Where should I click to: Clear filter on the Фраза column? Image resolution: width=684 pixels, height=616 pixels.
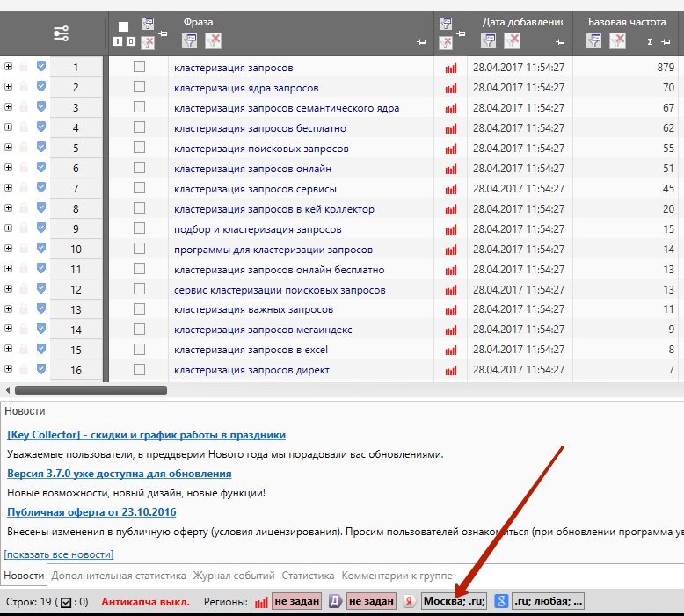[x=213, y=41]
